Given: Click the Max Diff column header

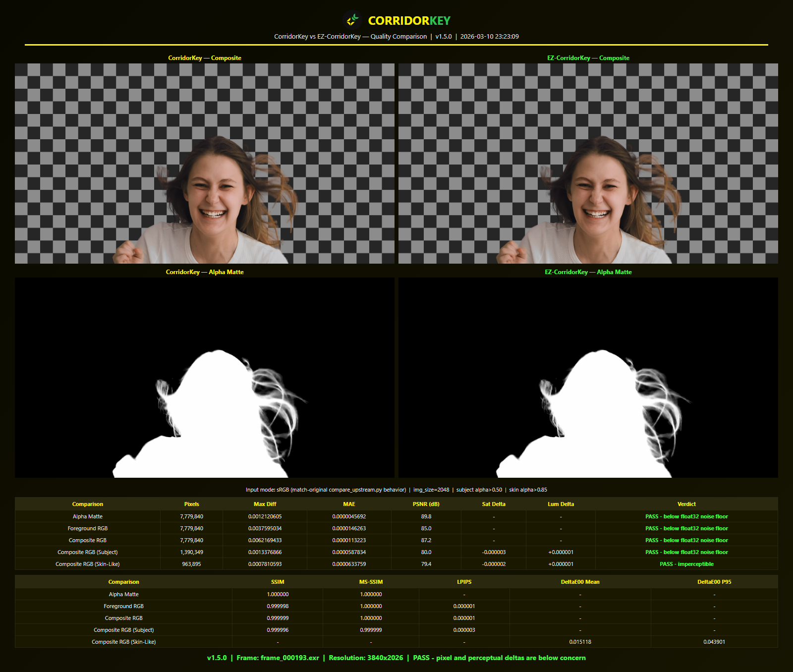Looking at the screenshot, I should tap(265, 504).
